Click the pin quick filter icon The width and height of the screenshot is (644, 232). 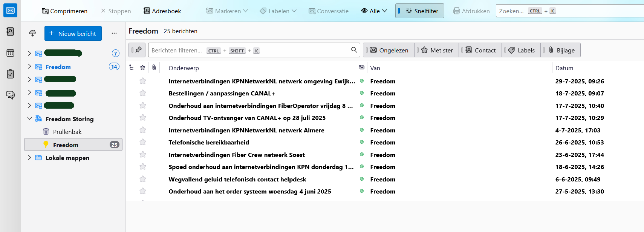pyautogui.click(x=137, y=50)
